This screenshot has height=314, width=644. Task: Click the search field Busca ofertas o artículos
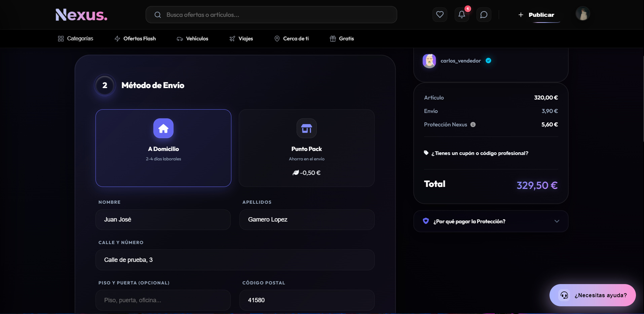click(x=271, y=15)
